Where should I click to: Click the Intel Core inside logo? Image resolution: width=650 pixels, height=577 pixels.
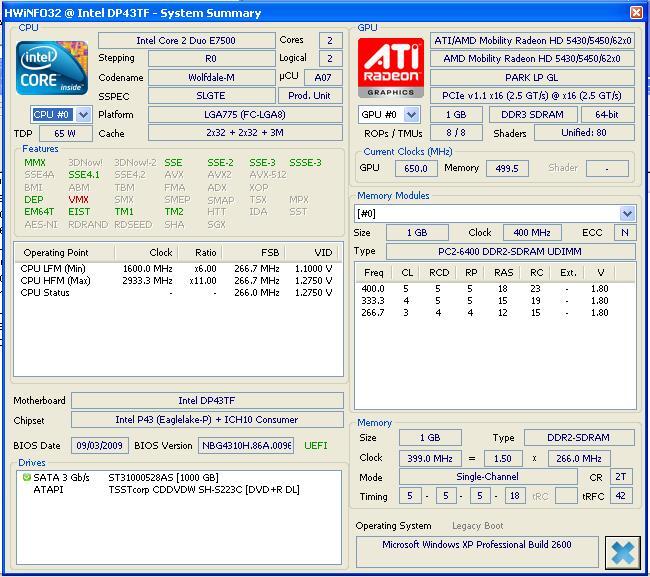point(52,68)
